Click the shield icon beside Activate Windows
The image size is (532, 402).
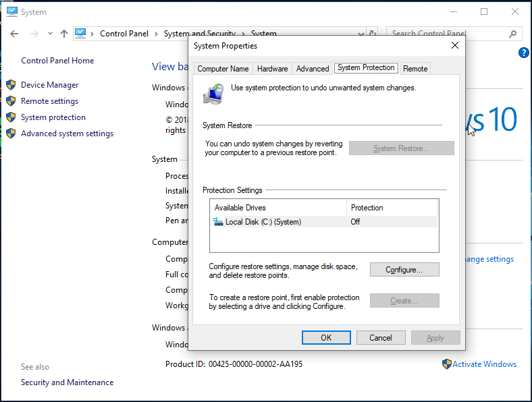coord(447,364)
